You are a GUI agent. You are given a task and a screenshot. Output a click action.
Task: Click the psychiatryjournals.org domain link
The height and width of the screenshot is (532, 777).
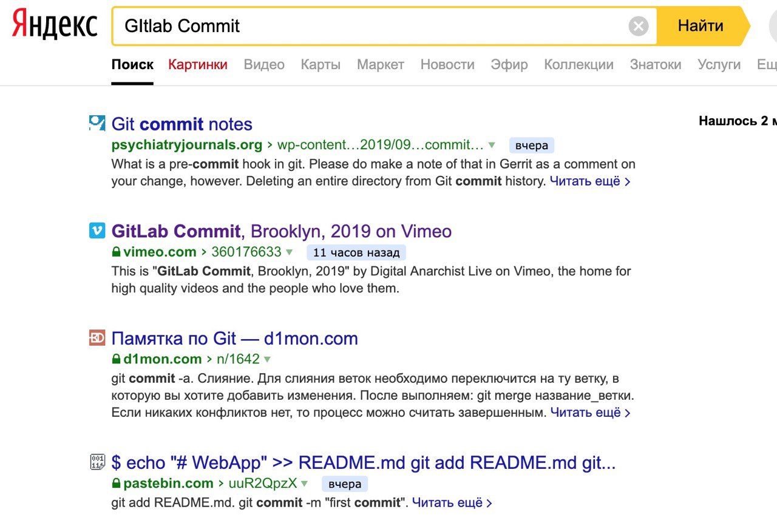point(187,145)
